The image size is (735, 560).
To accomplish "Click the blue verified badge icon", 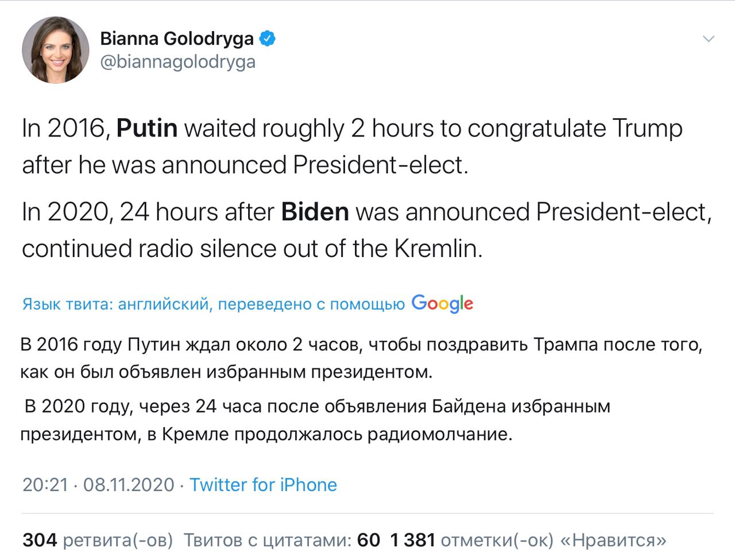I will click(x=268, y=38).
